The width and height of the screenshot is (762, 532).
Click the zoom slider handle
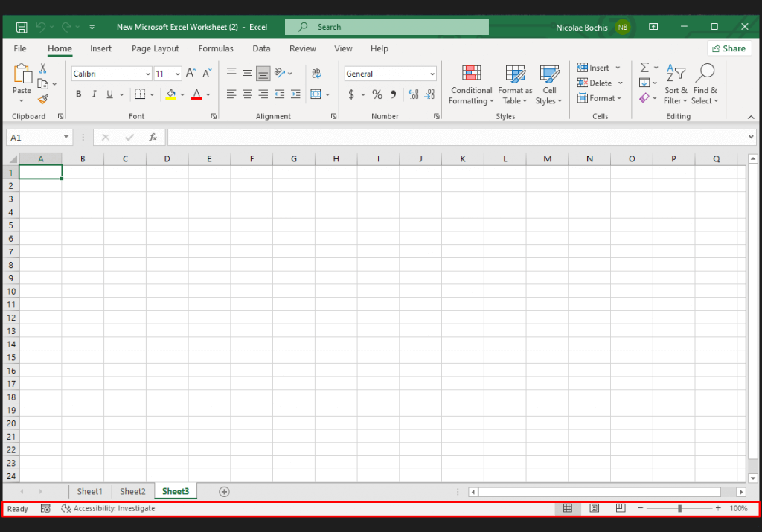tap(679, 508)
